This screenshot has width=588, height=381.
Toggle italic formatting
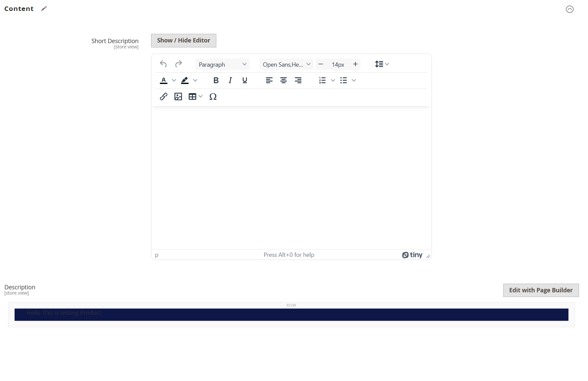pos(230,80)
